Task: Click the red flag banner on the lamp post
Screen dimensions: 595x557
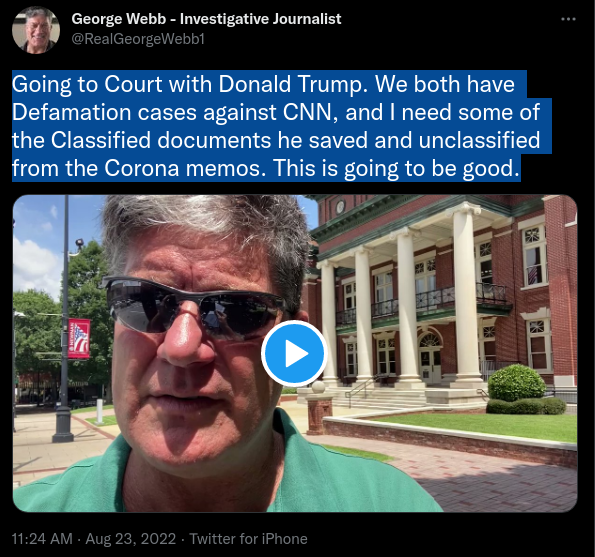Action: (79, 338)
